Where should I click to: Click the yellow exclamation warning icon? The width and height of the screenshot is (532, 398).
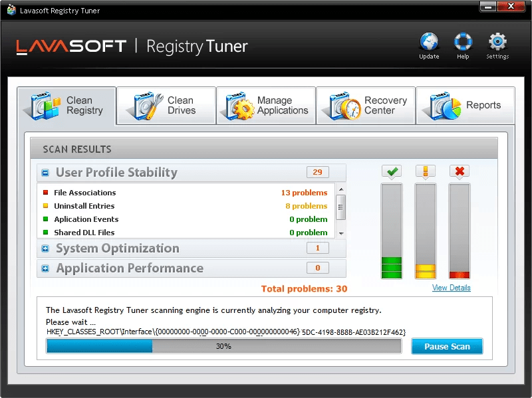(426, 171)
